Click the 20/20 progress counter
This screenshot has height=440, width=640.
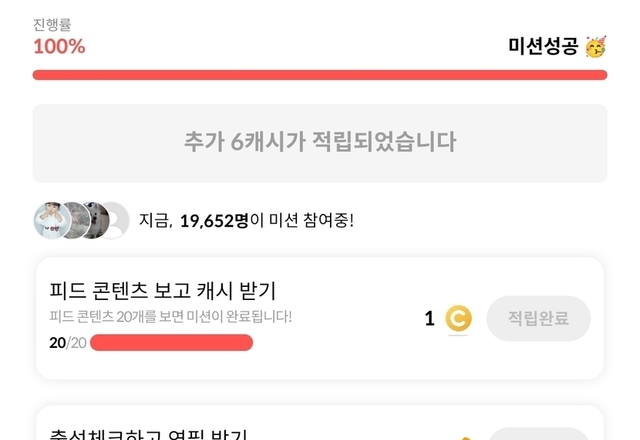[x=67, y=343]
